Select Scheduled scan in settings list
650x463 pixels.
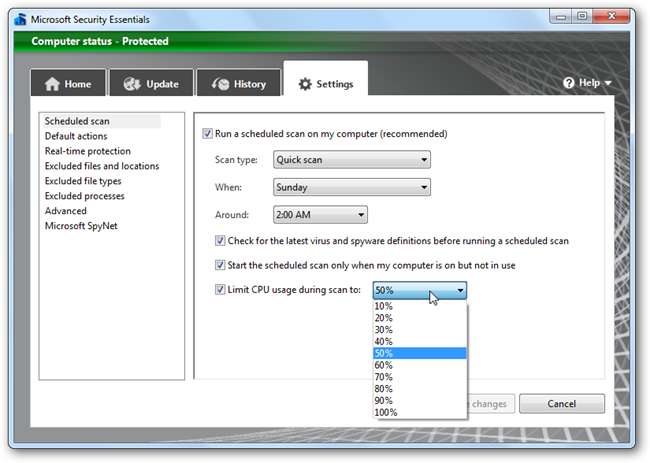(100, 121)
